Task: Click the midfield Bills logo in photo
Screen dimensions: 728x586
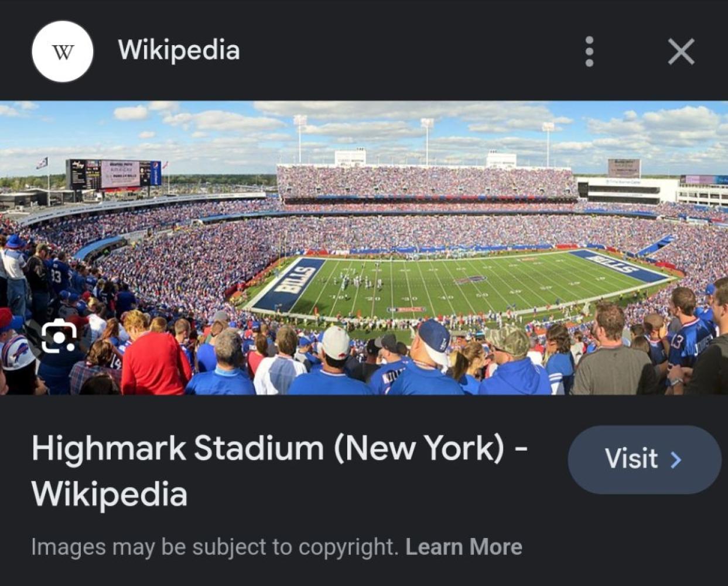Action: tap(470, 280)
